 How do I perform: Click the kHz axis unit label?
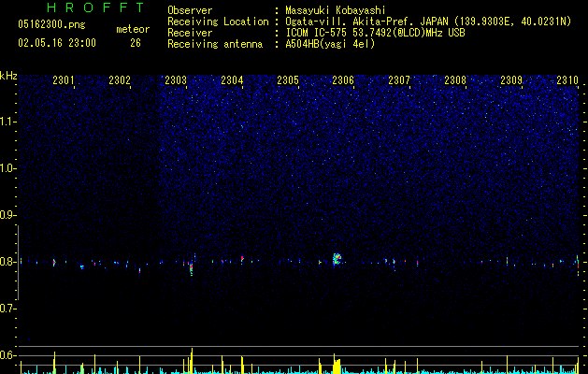tap(8, 76)
